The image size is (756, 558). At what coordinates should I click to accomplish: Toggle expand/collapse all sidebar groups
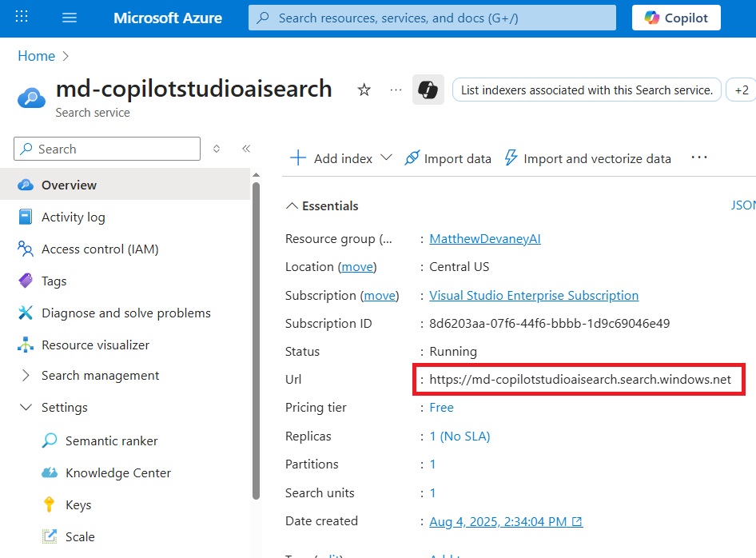click(x=217, y=149)
